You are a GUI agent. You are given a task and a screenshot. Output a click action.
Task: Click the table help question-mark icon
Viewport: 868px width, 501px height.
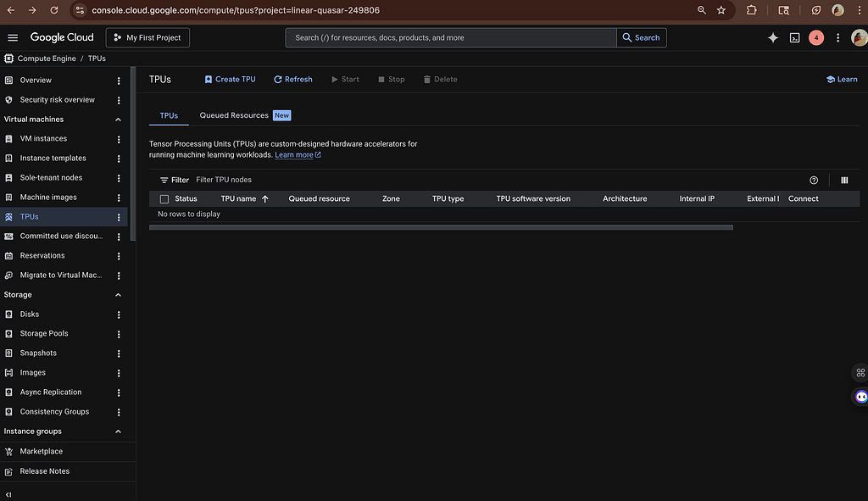coord(813,180)
